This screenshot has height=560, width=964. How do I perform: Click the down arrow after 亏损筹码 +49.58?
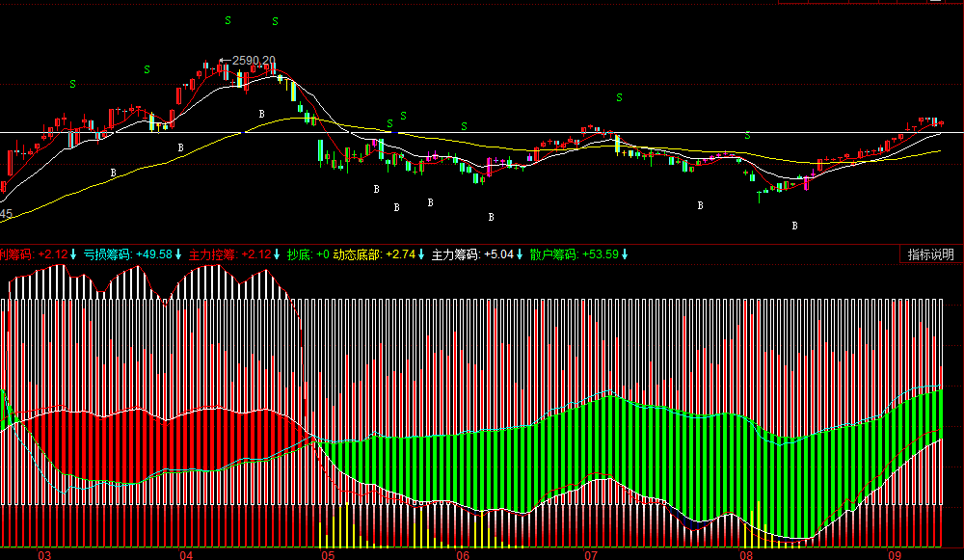(x=179, y=254)
